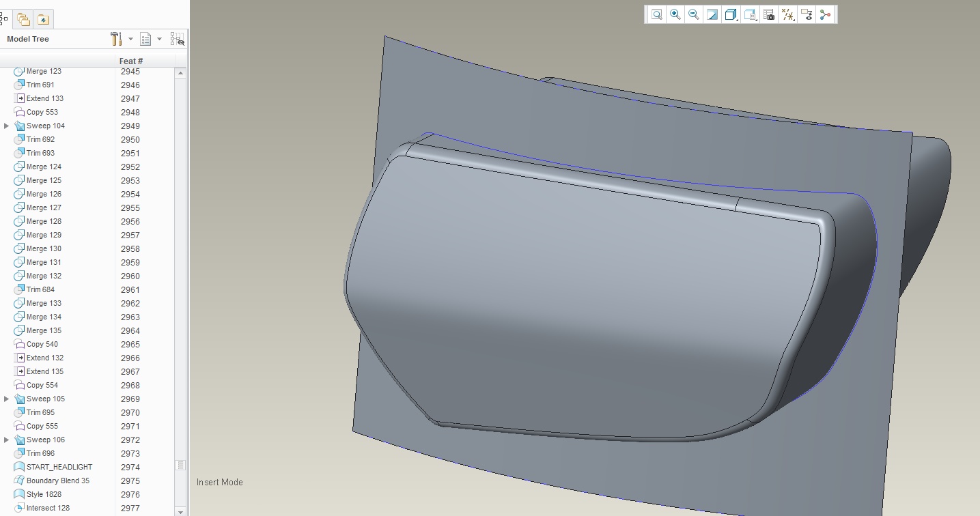This screenshot has width=980, height=516.
Task: Select the Trim 696 feature
Action: pos(40,453)
